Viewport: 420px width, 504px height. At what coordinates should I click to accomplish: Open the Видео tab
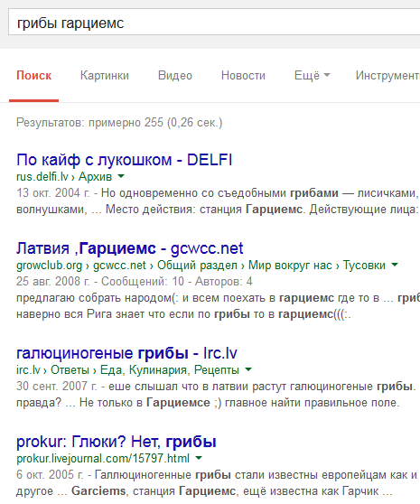pyautogui.click(x=175, y=76)
